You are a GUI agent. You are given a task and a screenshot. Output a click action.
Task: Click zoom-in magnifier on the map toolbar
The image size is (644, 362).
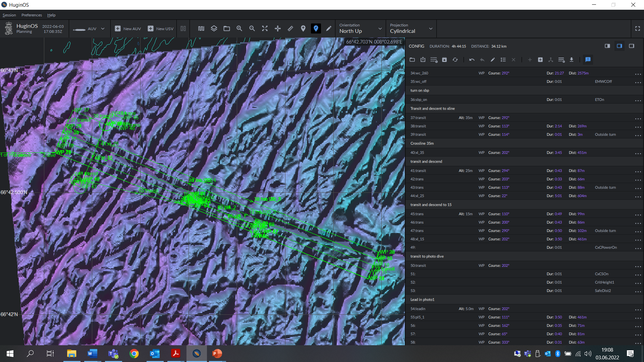pos(239,28)
